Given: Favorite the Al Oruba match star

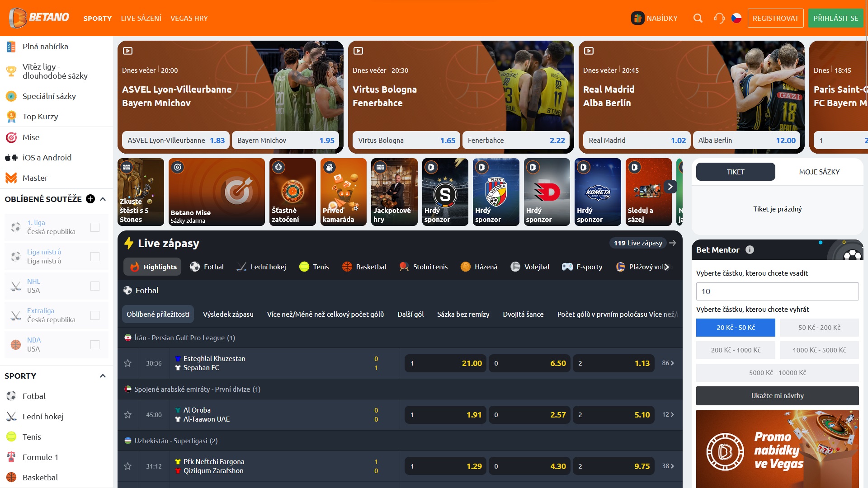Looking at the screenshot, I should tap(128, 415).
